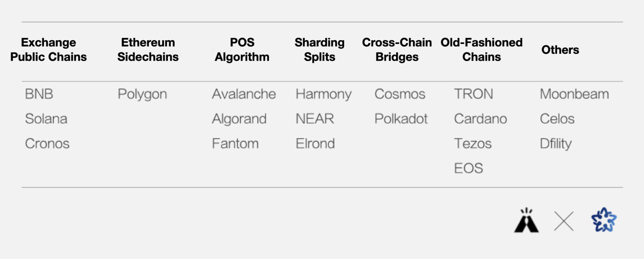
Task: Select Polygon under Ethereum Sidechains
Action: click(x=142, y=95)
